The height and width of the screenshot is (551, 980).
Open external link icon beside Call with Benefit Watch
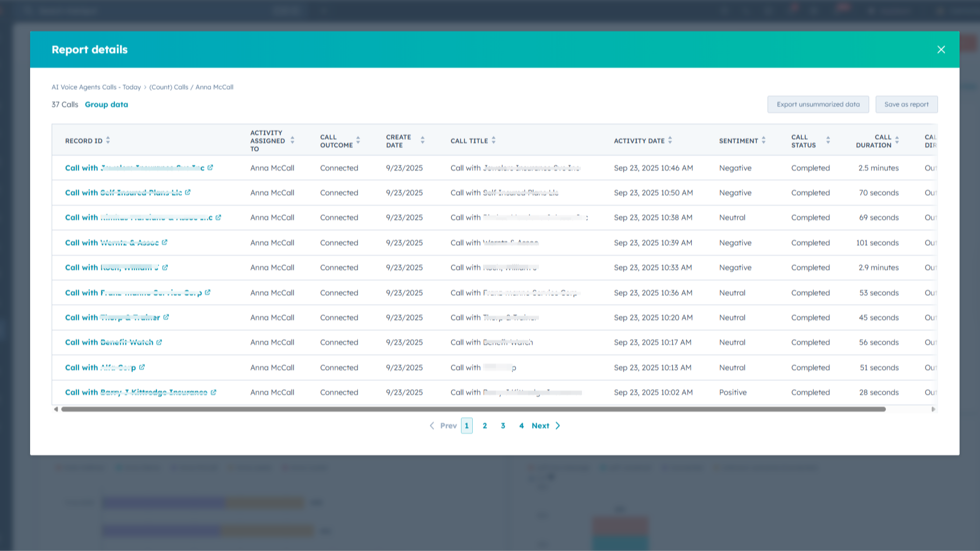coord(160,342)
